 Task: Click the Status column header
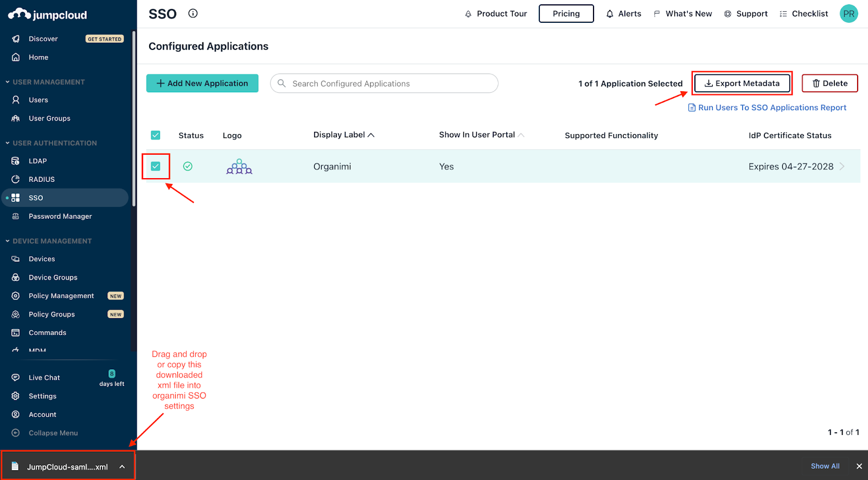tap(191, 135)
